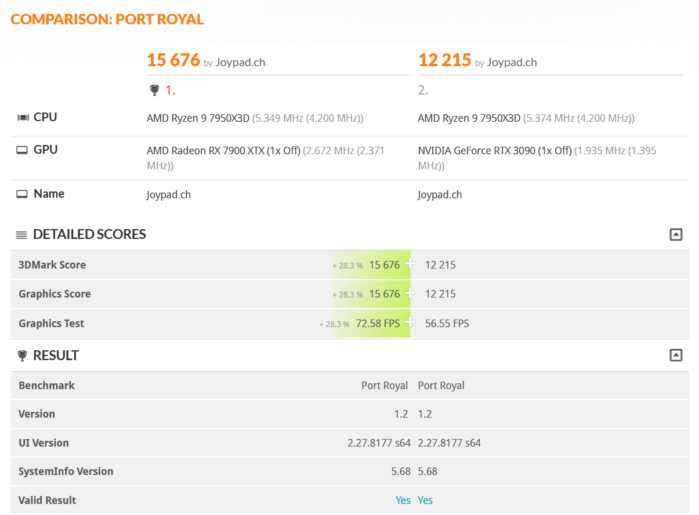This screenshot has height=515, width=699.
Task: Click rank number 2. label
Action: [423, 91]
